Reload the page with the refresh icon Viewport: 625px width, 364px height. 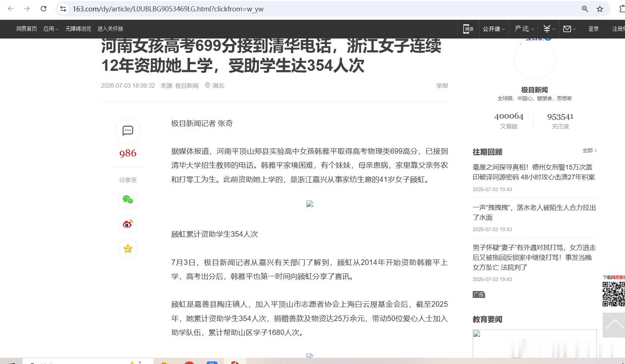(43, 9)
